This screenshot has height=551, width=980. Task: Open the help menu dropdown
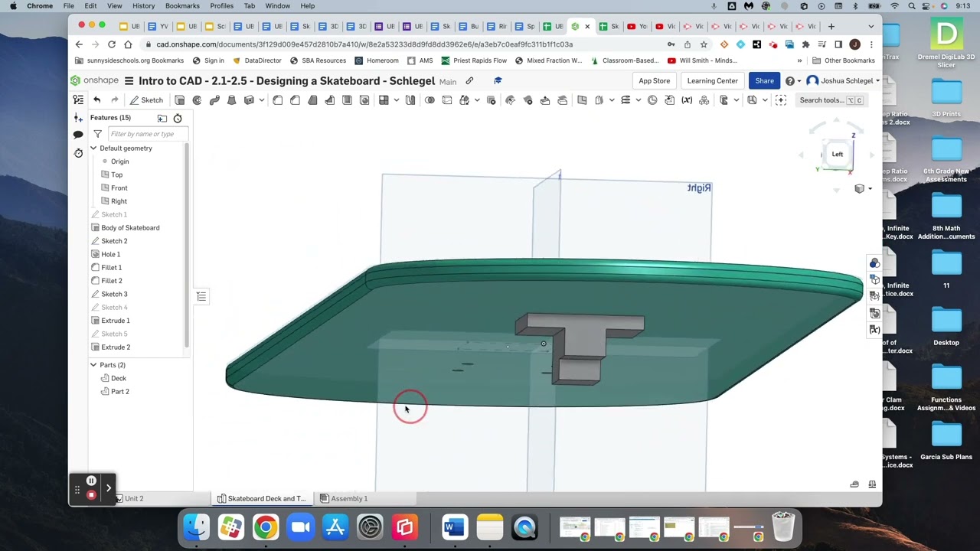[x=793, y=80]
